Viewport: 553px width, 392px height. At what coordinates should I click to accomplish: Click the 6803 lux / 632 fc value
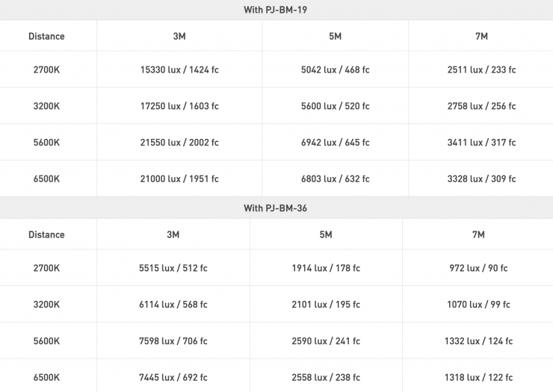pos(335,179)
